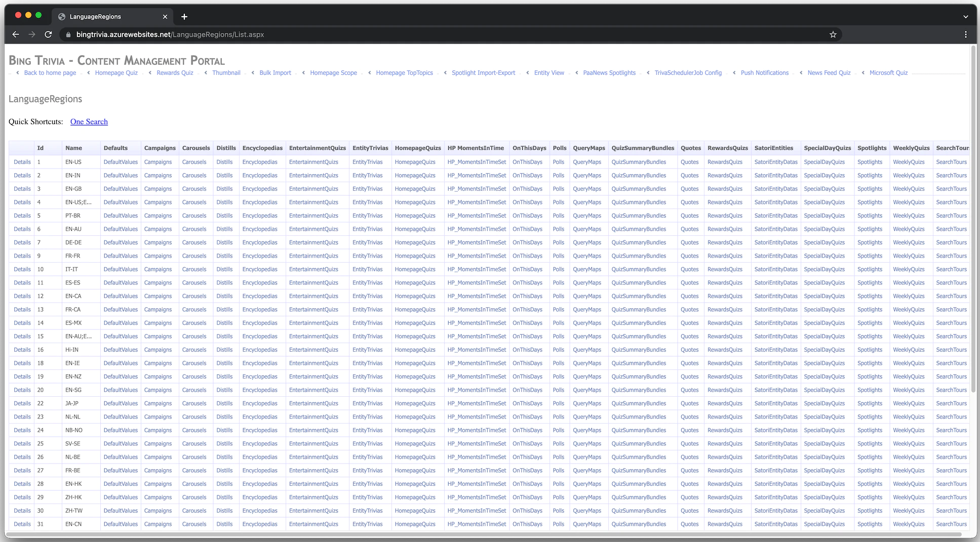The image size is (980, 542).
Task: Open DefaultValues for the PT-BR row
Action: coord(121,216)
